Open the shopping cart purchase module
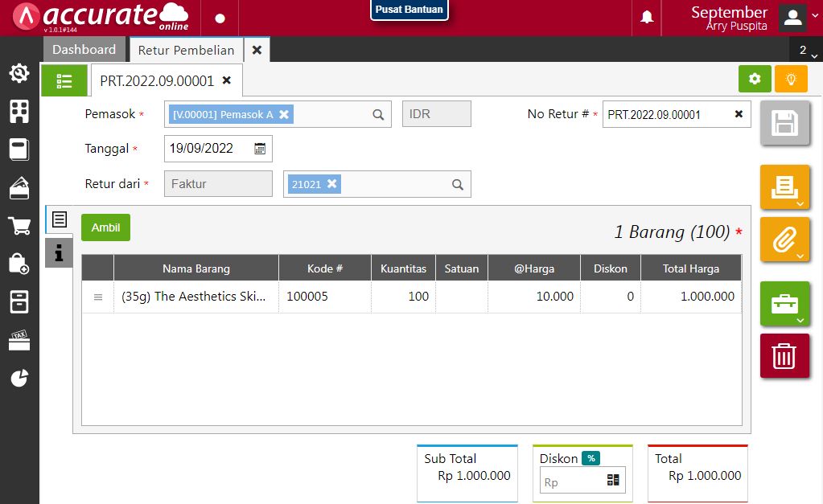The height and width of the screenshot is (504, 823). pos(19,226)
